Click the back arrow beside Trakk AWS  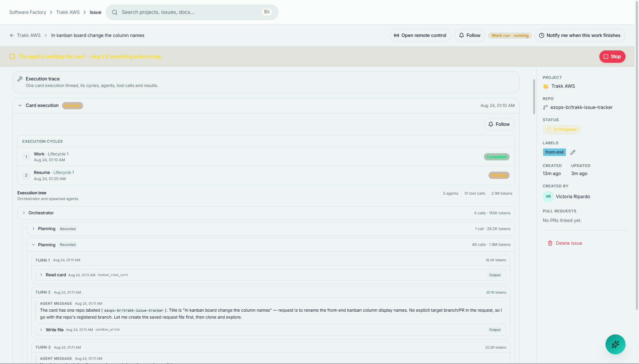click(12, 35)
